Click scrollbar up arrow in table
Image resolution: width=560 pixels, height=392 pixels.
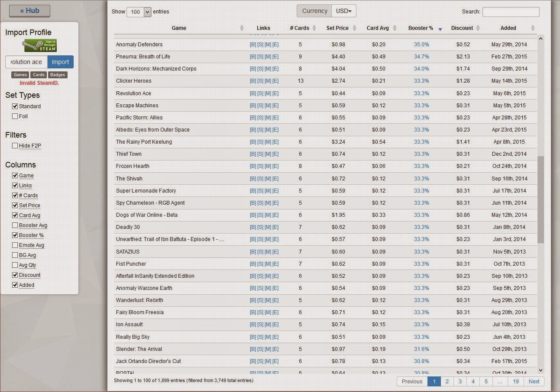[540, 39]
